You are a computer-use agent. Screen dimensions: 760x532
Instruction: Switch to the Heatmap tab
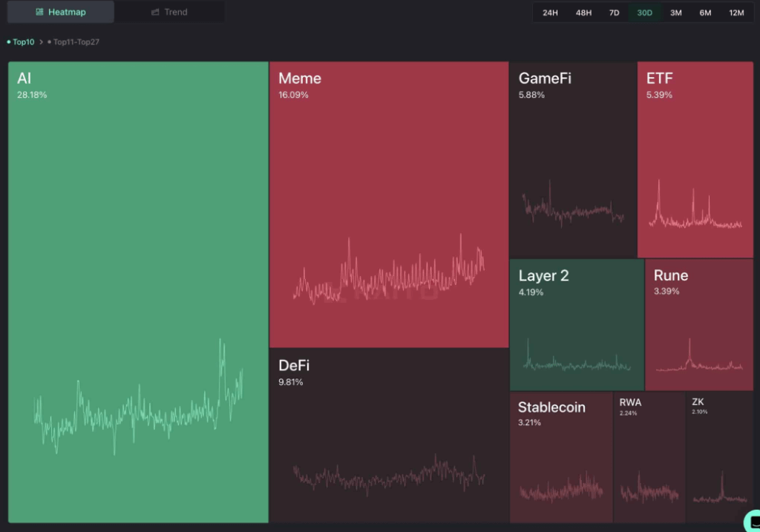point(61,12)
